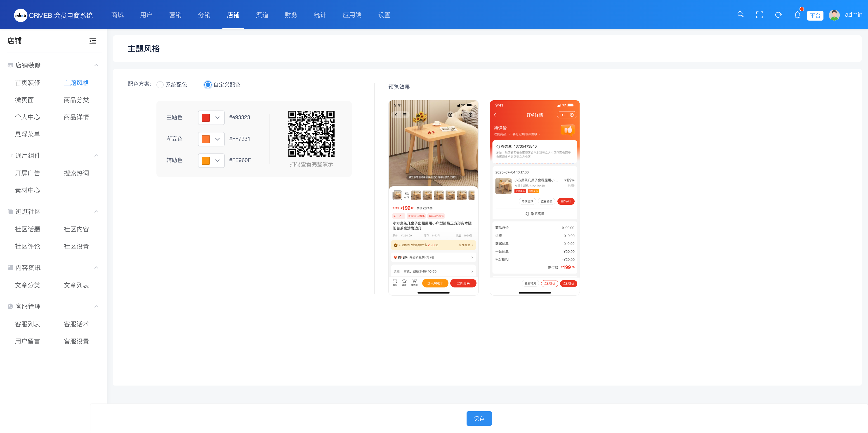
Task: Toggle fullscreen mode icon
Action: (759, 15)
